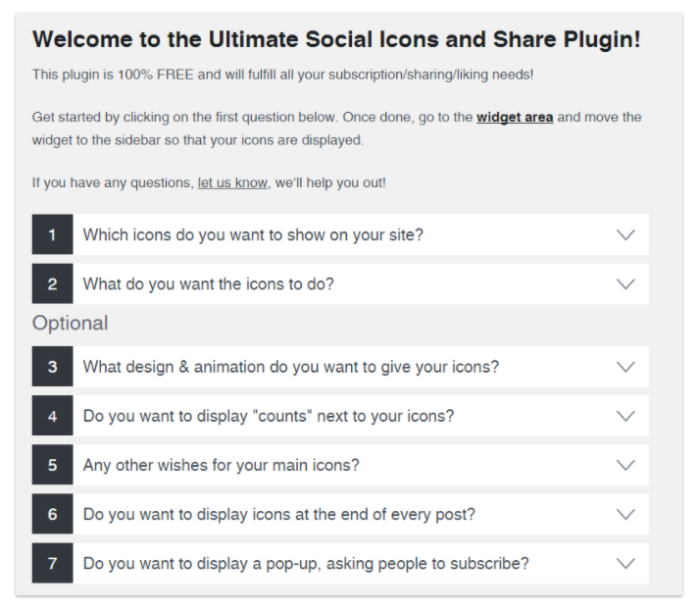Open the 'widget area' link
The height and width of the screenshot is (610, 700).
point(515,117)
